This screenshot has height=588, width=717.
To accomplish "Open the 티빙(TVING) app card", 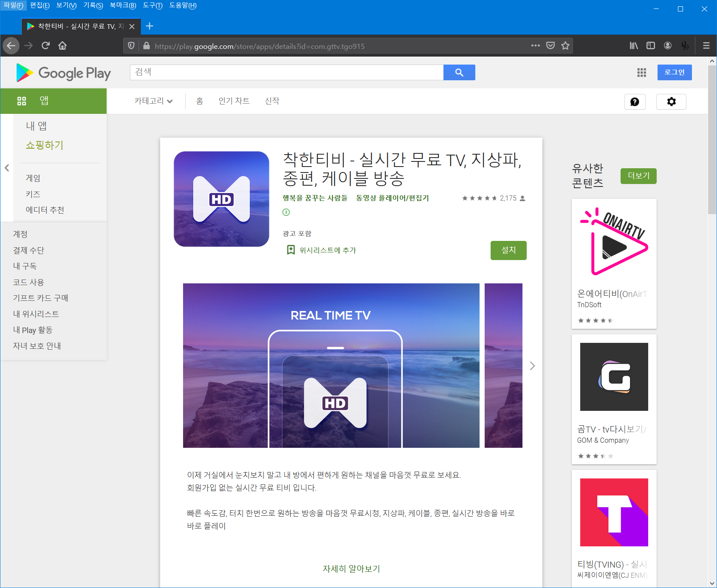I will [x=614, y=529].
